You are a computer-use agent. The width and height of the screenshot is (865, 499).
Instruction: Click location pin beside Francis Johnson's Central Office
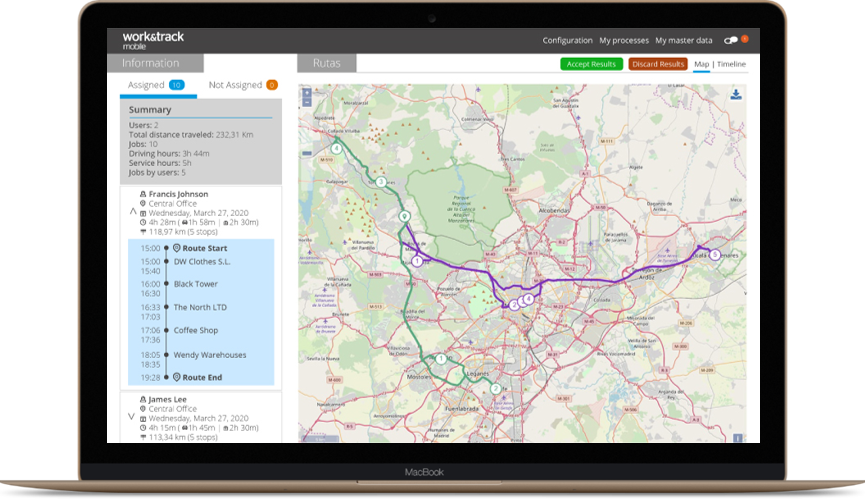(143, 203)
